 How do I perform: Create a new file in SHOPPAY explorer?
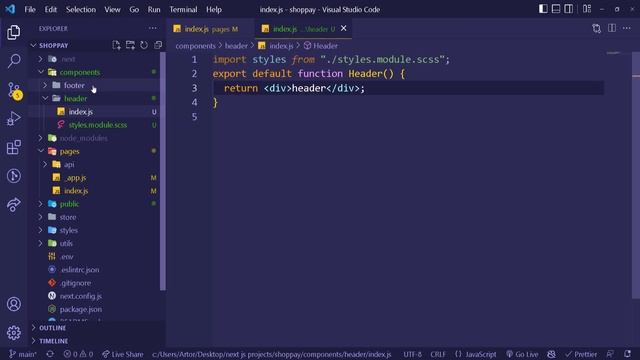coord(116,45)
